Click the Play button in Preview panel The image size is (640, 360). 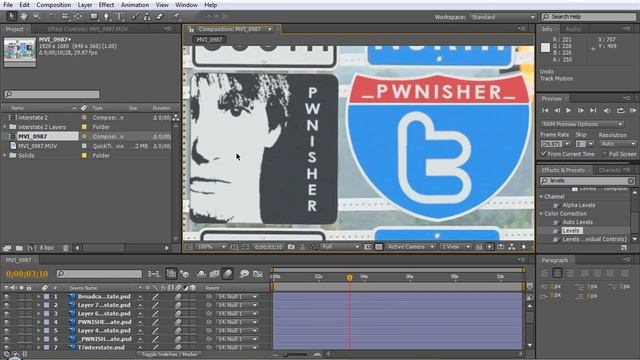tap(569, 110)
